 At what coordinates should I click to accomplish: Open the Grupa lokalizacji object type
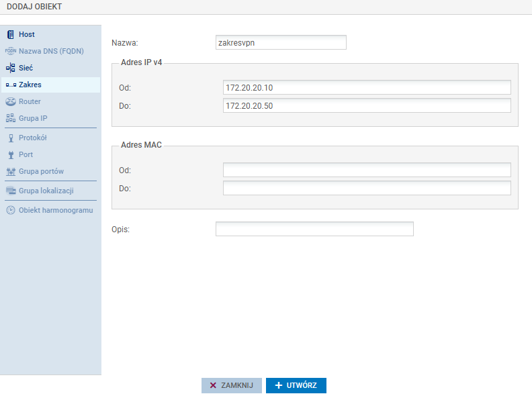click(46, 191)
